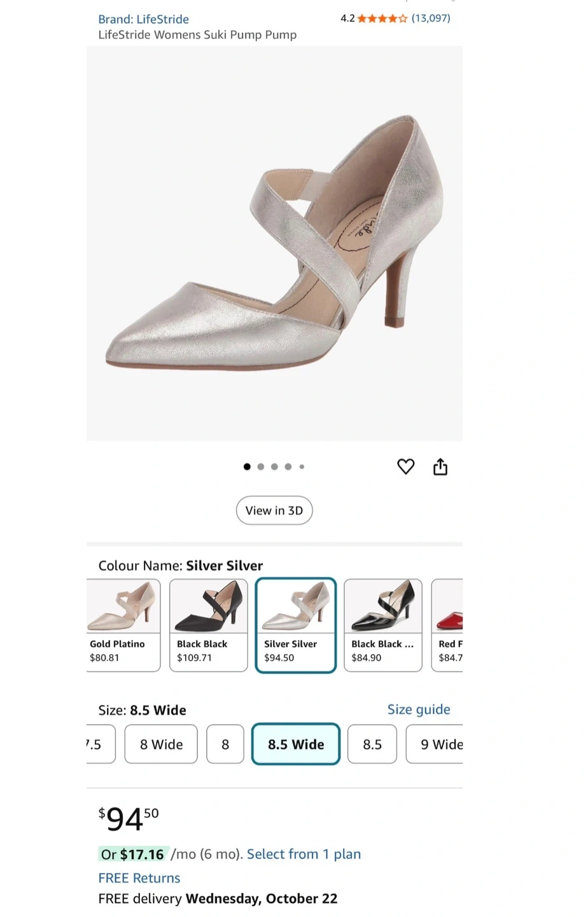The width and height of the screenshot is (588, 917).
Task: Pick size 8.5 regular
Action: [x=372, y=744]
